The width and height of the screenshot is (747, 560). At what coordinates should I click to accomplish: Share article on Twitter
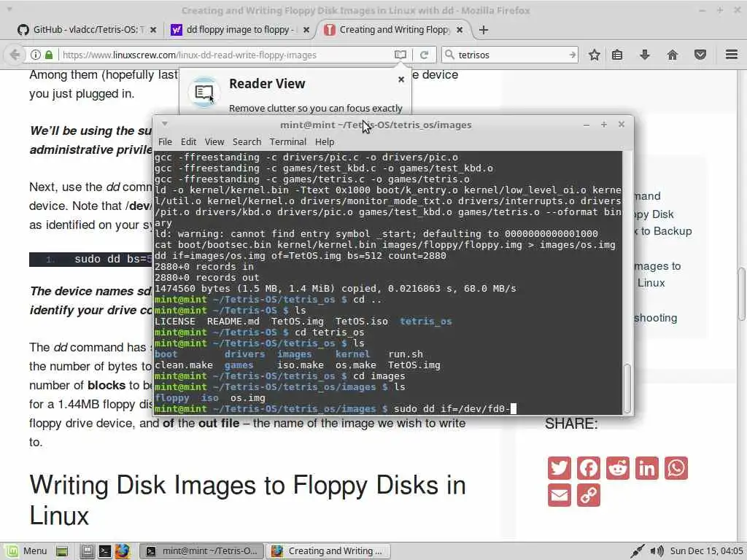(x=560, y=468)
